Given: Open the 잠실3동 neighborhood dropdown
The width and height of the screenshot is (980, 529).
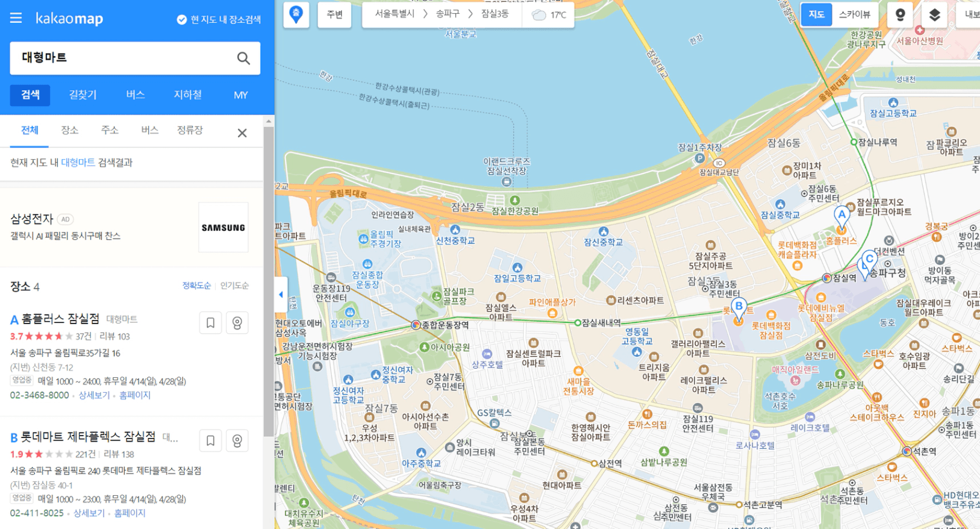Looking at the screenshot, I should tap(495, 14).
